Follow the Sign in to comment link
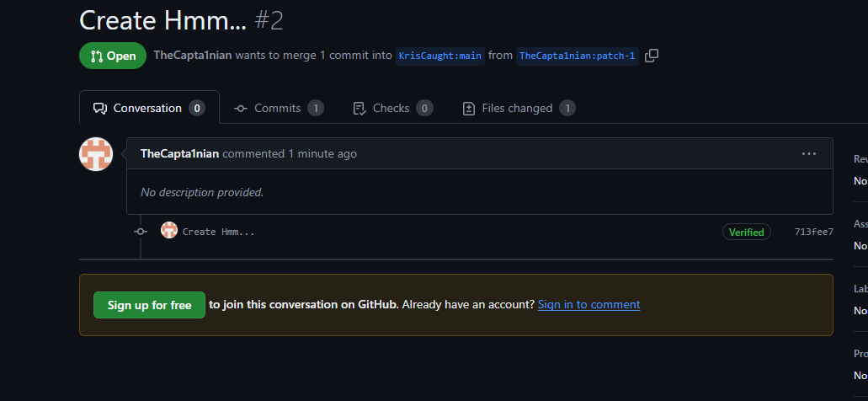Screen dimensions: 868x401 [588, 304]
